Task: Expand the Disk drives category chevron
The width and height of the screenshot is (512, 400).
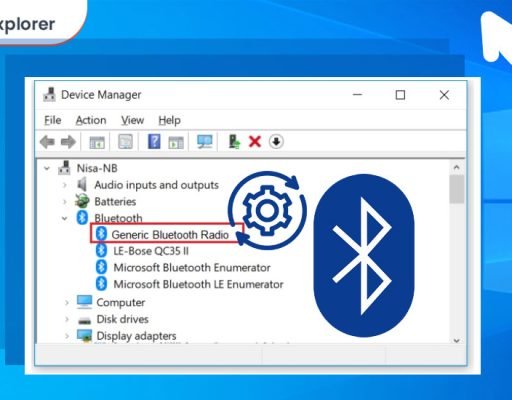Action: tap(67, 319)
